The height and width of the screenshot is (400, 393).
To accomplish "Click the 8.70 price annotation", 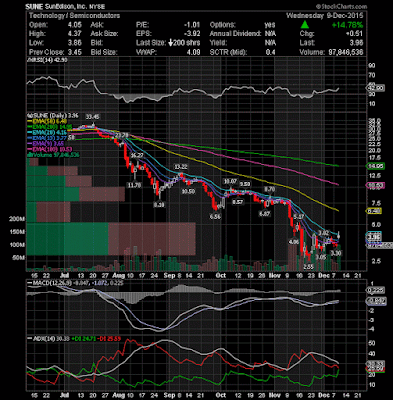I will coord(269,189).
